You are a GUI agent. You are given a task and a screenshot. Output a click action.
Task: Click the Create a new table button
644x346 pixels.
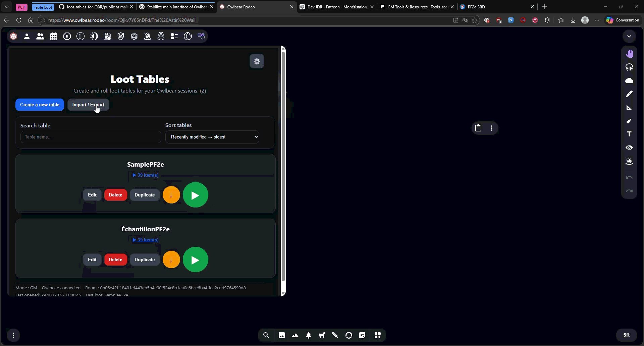click(x=40, y=105)
